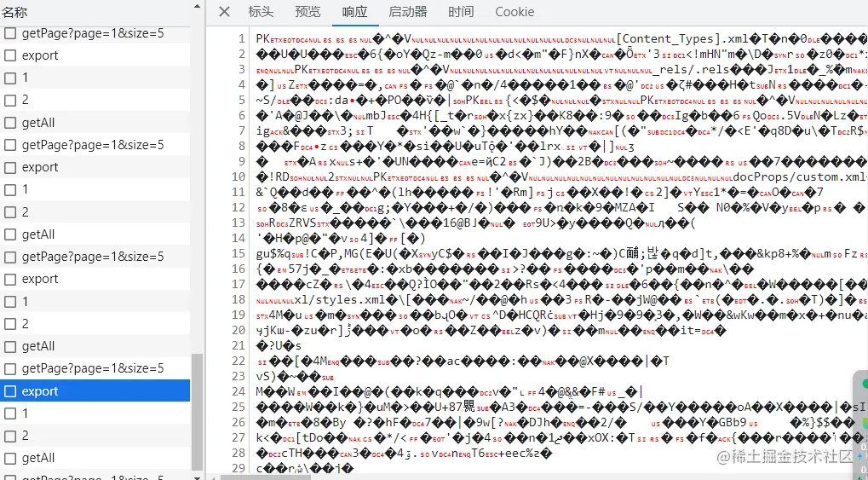868x480 pixels.
Task: Click the request list vertical scrollbar thumb
Action: pos(197,411)
